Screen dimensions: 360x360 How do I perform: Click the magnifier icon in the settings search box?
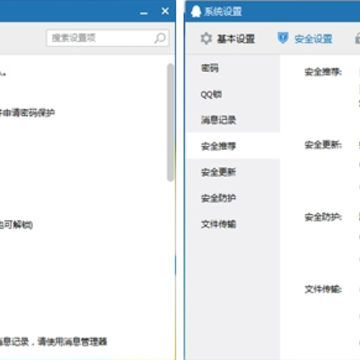point(160,38)
